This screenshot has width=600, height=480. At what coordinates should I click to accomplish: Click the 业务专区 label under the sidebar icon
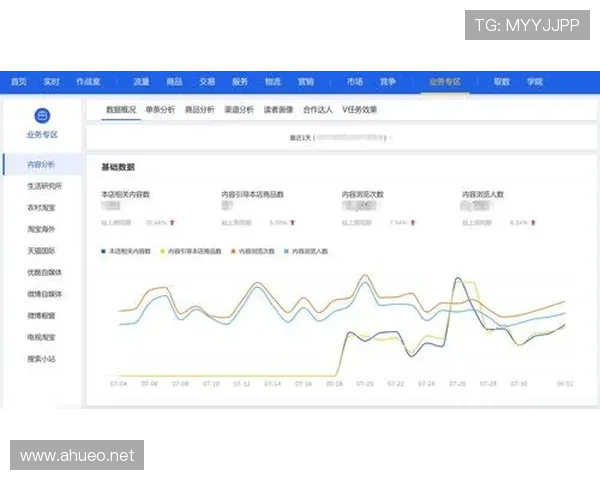(x=42, y=135)
